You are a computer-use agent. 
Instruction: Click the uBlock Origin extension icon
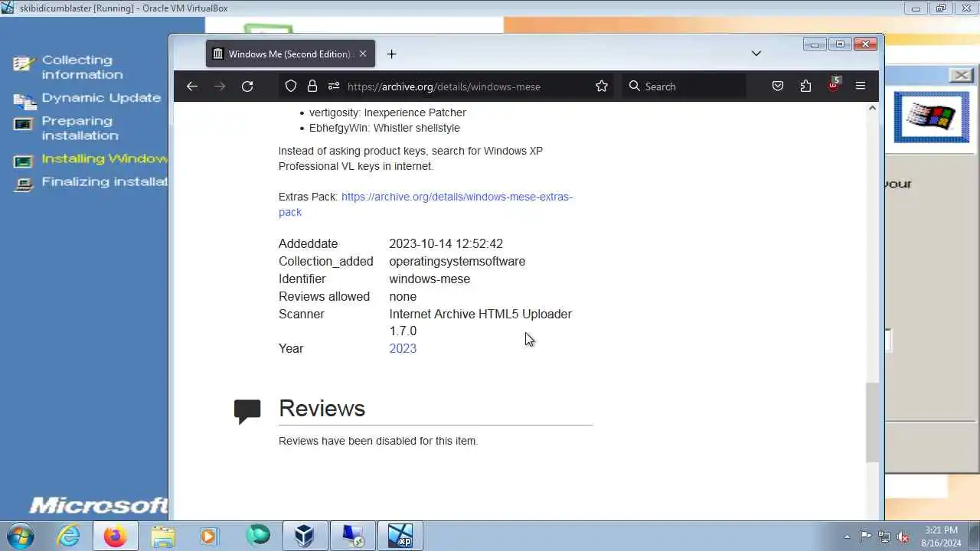coord(834,85)
